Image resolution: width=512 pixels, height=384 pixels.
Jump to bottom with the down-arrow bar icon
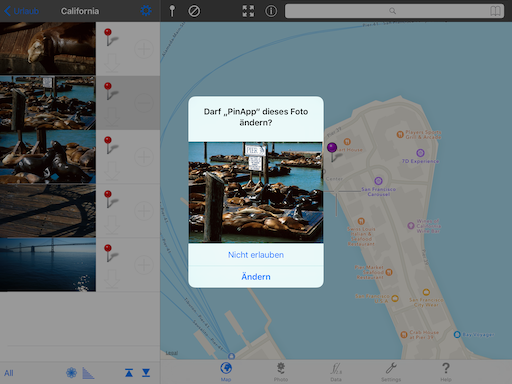click(x=146, y=373)
